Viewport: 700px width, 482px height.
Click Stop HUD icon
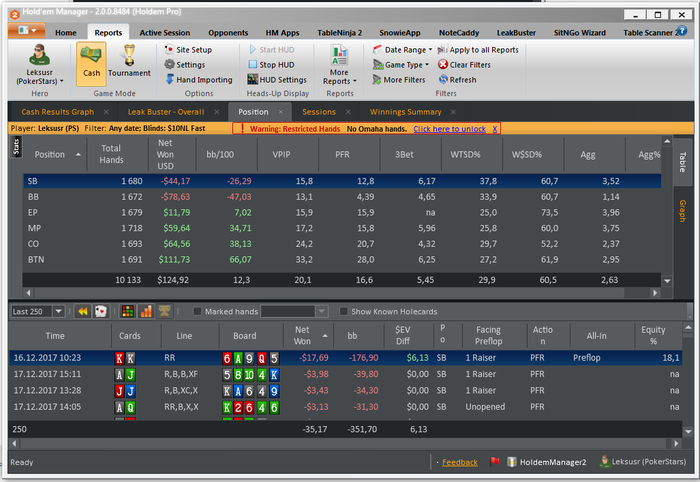click(x=253, y=65)
